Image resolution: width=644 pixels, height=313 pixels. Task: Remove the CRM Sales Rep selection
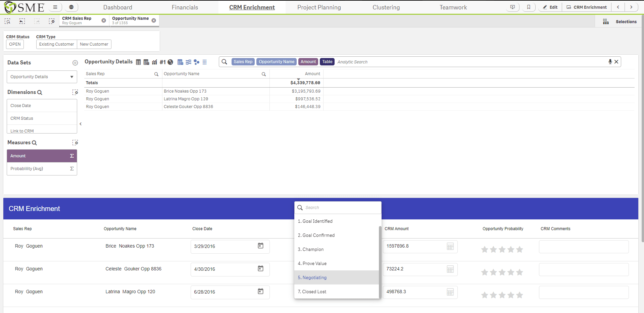tap(104, 20)
